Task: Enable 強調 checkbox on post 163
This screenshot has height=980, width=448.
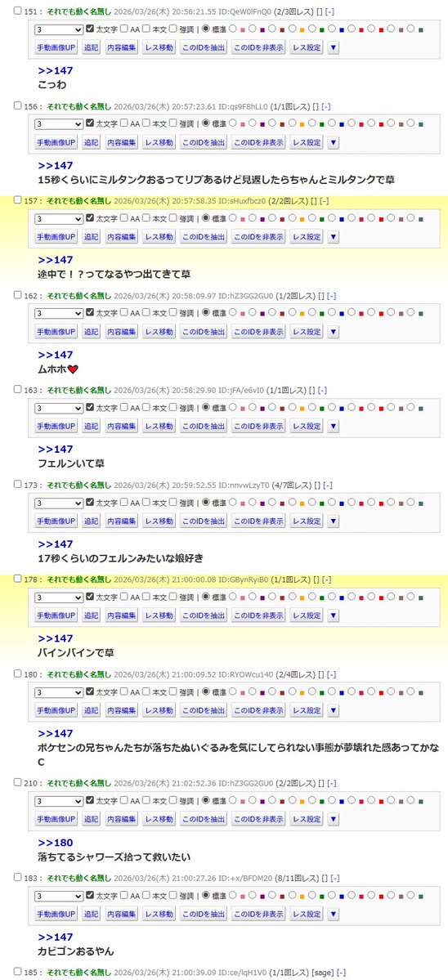Action: [x=173, y=408]
